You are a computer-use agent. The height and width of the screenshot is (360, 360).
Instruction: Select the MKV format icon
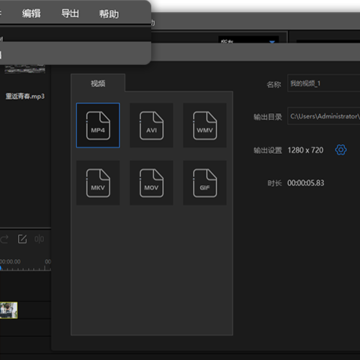(x=98, y=183)
